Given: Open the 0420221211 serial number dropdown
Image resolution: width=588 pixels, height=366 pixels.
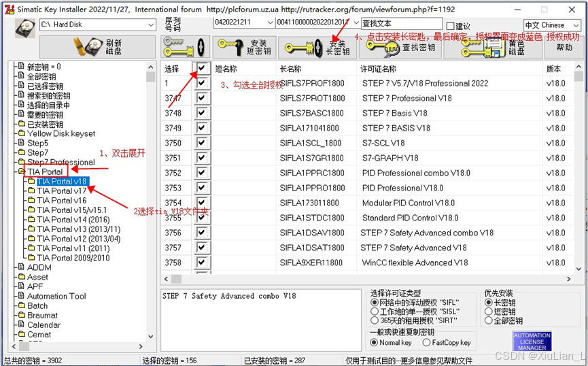Looking at the screenshot, I should pyautogui.click(x=270, y=22).
